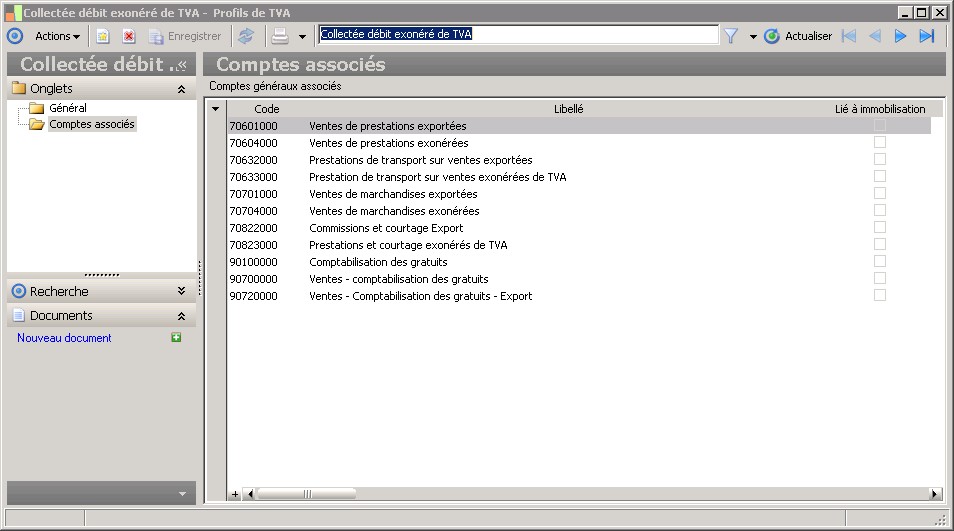954x531 pixels.
Task: Toggle immobilisation checkbox for 70633000
Action: coord(880,176)
